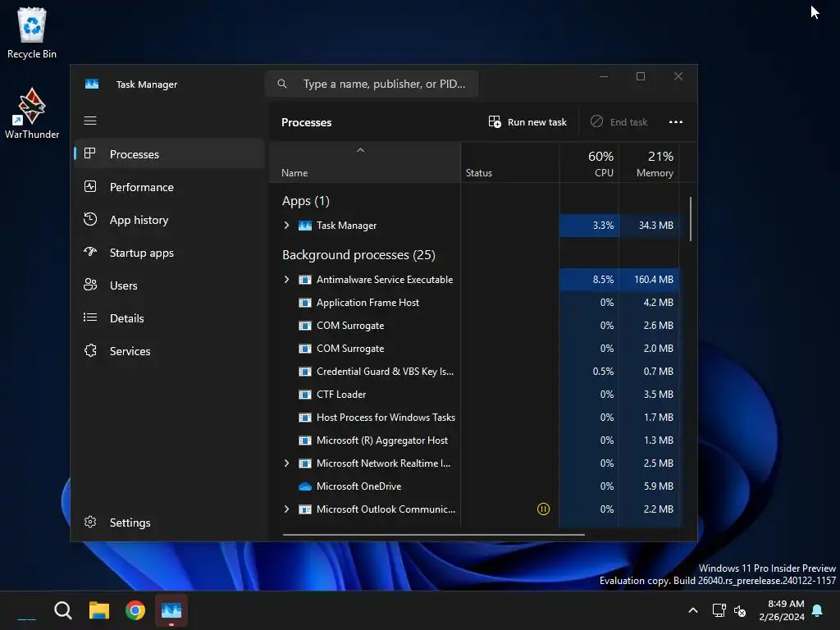Maximize the Task Manager window
This screenshot has width=840, height=630.
(641, 76)
